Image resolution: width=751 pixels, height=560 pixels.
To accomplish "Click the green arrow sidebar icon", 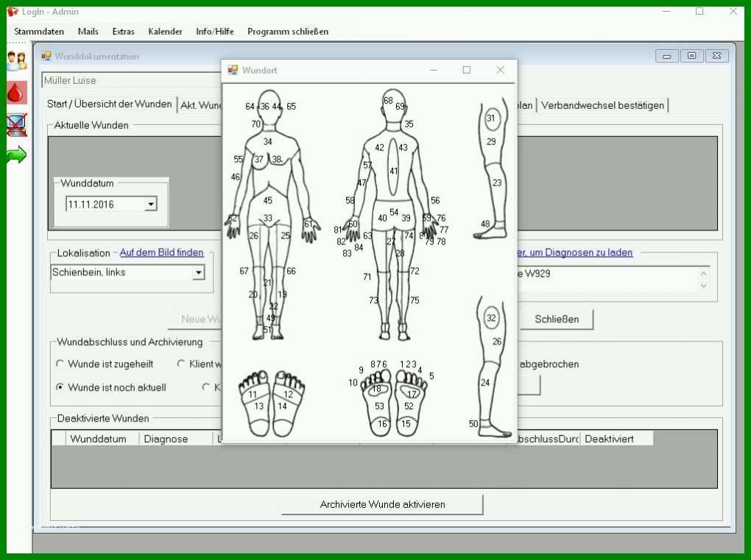I will click(x=17, y=155).
